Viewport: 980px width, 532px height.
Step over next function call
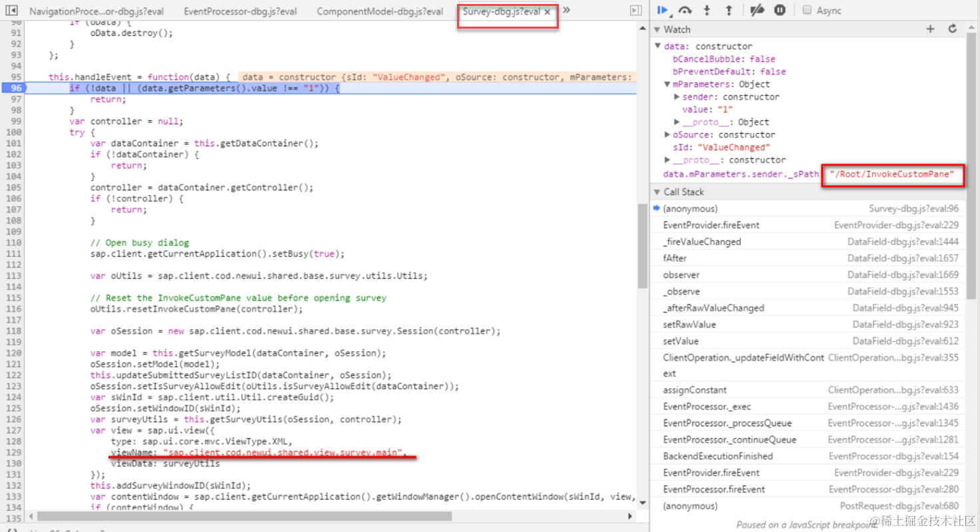click(x=685, y=10)
